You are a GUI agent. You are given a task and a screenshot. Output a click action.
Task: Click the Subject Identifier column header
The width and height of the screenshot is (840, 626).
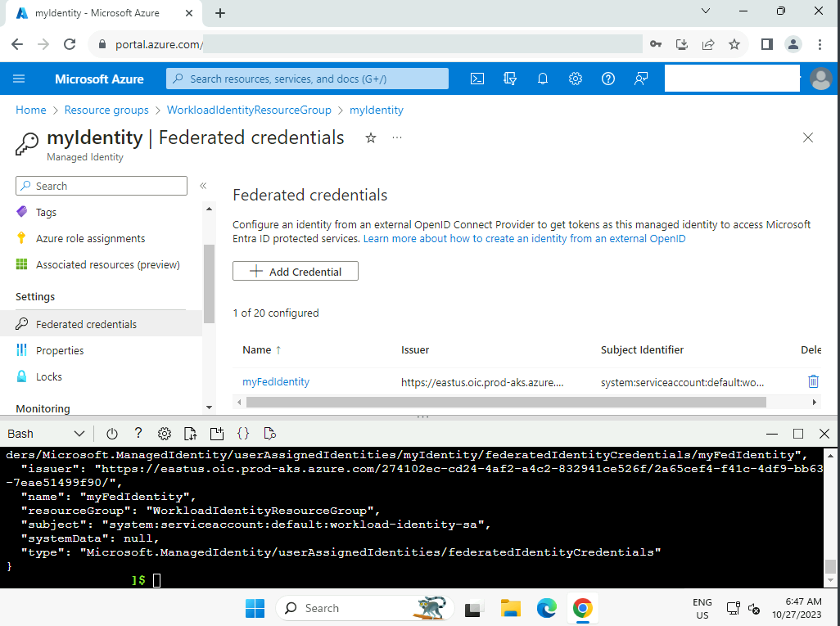pos(642,349)
